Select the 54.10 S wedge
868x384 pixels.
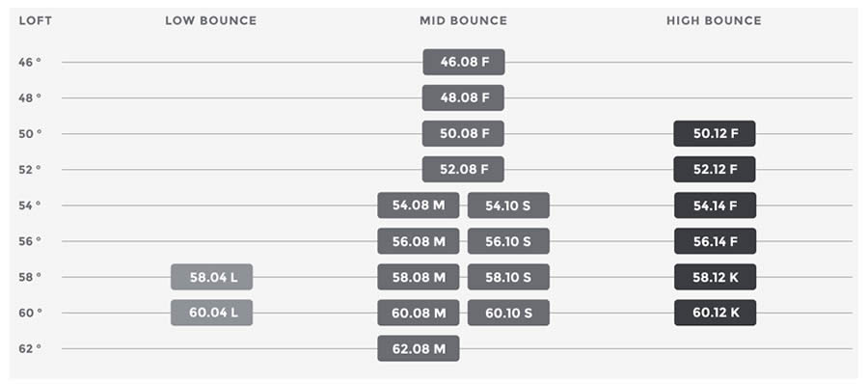[508, 206]
